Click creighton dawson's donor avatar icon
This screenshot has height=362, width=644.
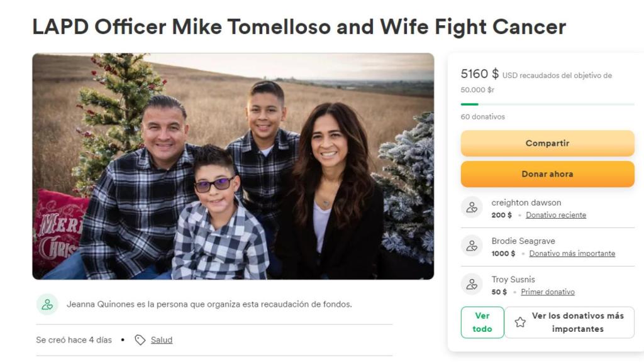472,207
